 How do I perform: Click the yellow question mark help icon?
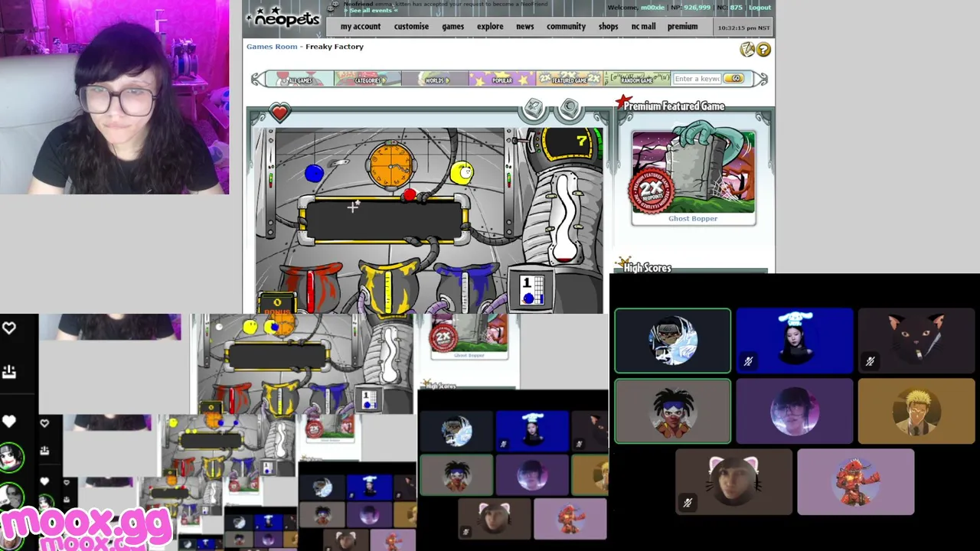[x=763, y=51]
